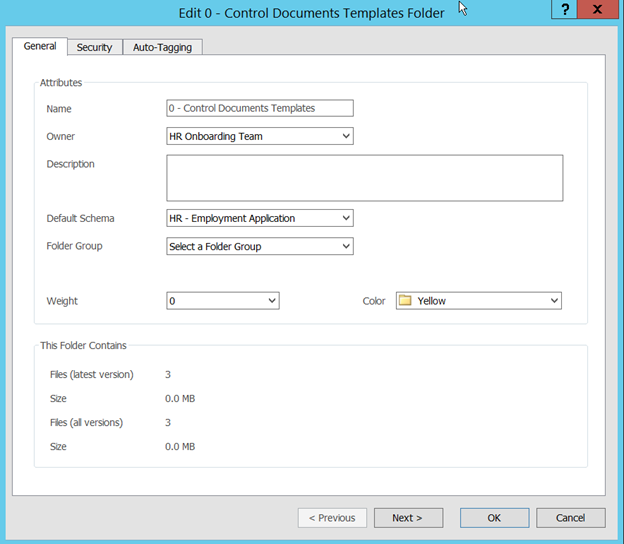Click the Files (all versions) label
This screenshot has height=544, width=624.
86,423
